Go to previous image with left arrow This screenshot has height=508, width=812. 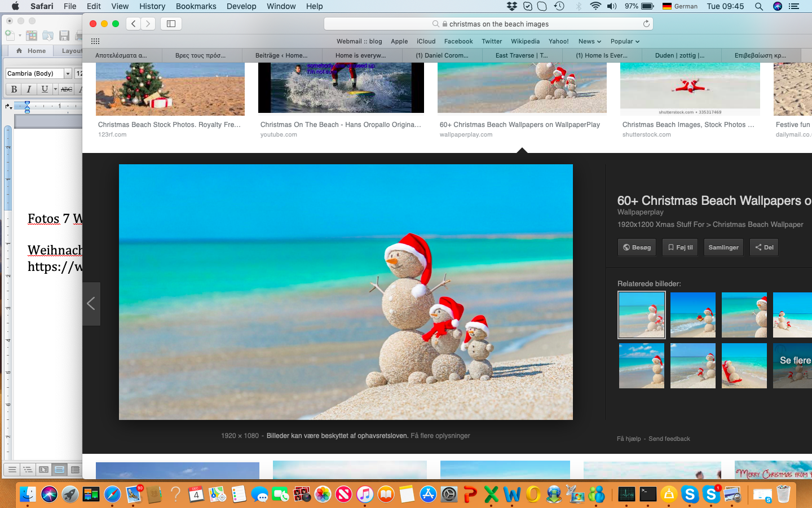coord(91,304)
